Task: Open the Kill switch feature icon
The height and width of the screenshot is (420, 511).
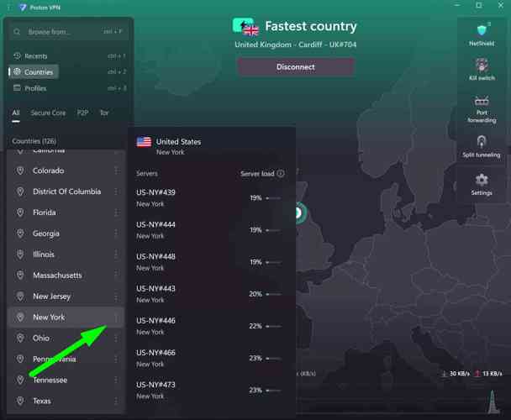Action: tap(482, 65)
